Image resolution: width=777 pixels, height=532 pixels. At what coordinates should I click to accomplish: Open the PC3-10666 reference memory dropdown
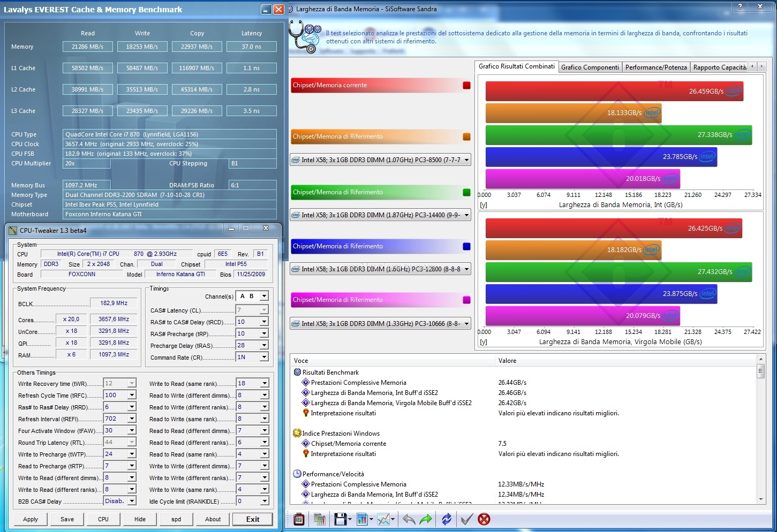[x=466, y=324]
